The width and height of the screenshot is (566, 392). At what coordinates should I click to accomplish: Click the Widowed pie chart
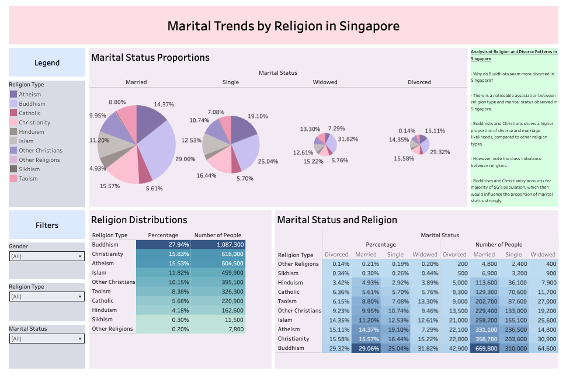pyautogui.click(x=325, y=144)
